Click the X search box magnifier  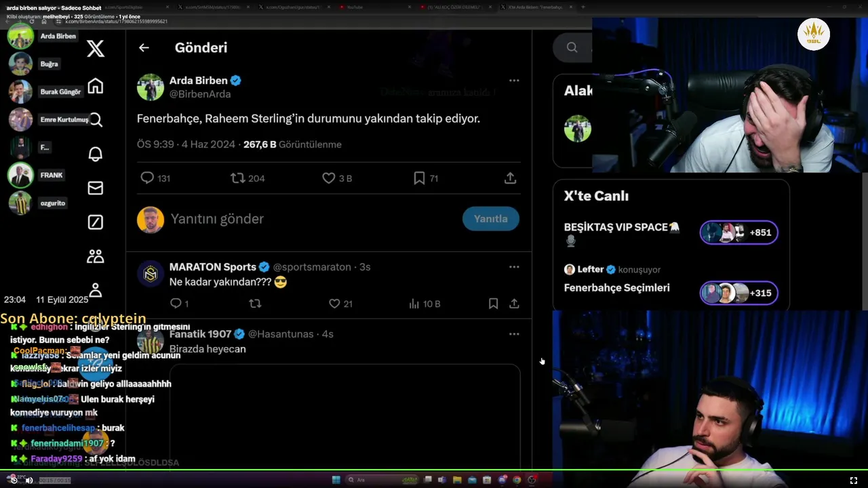click(572, 47)
